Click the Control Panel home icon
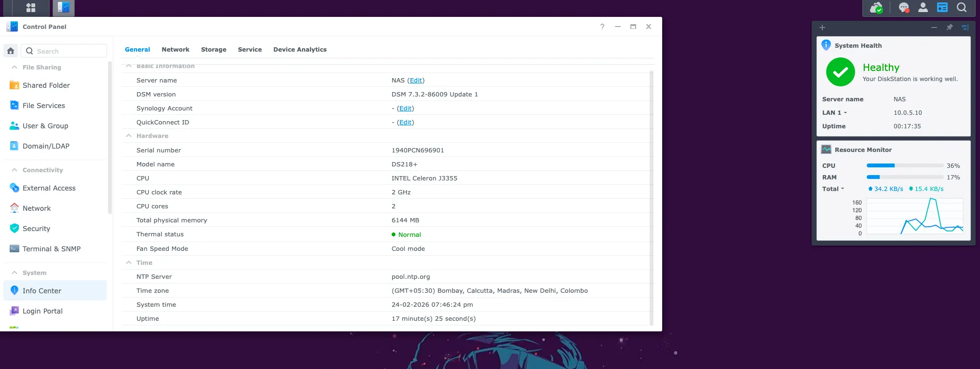This screenshot has height=369, width=980. 11,51
